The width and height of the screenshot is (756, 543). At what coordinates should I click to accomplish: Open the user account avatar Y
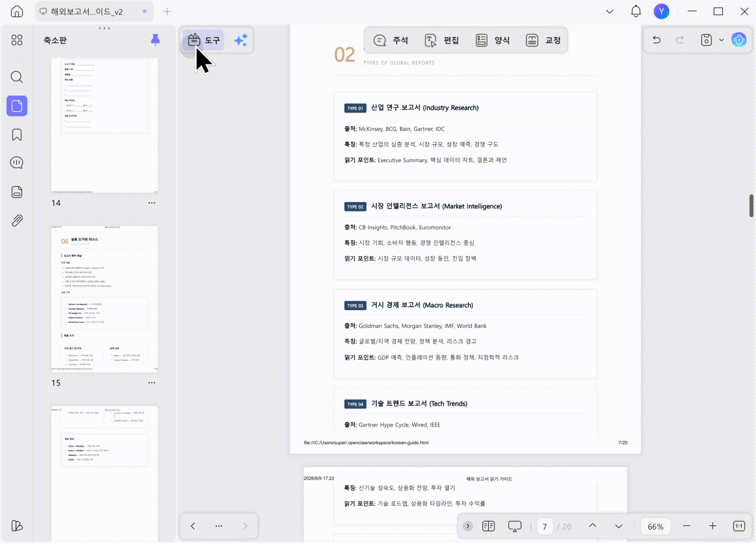click(662, 11)
